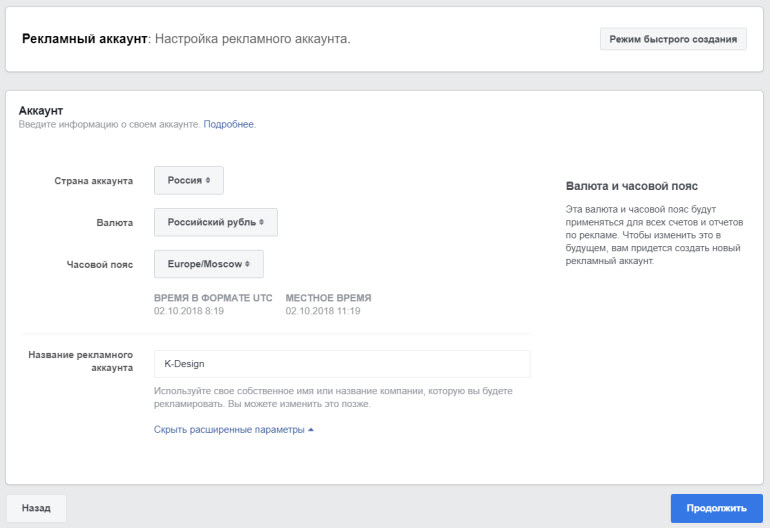The width and height of the screenshot is (770, 528).
Task: Click the Страна аккаунта field label
Action: [93, 181]
